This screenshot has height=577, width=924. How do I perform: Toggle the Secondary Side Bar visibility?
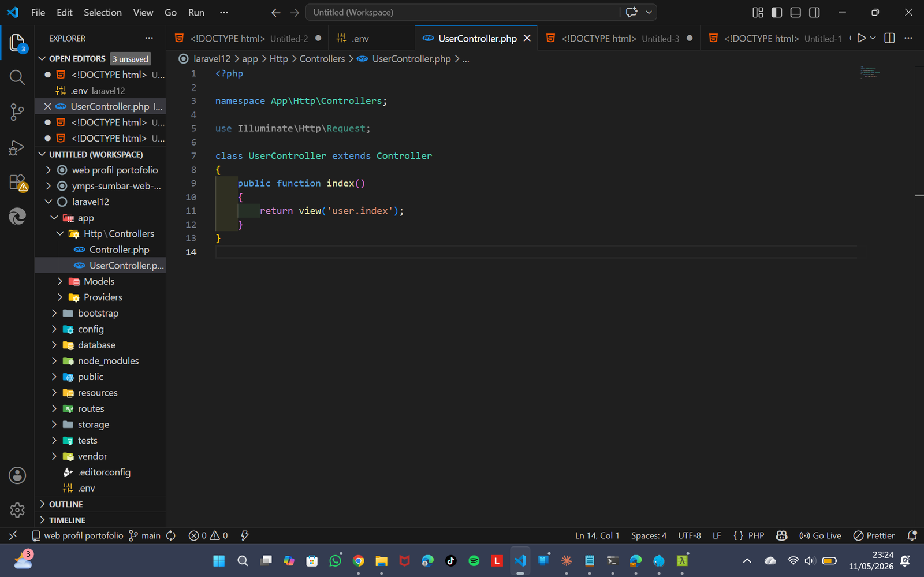(814, 12)
